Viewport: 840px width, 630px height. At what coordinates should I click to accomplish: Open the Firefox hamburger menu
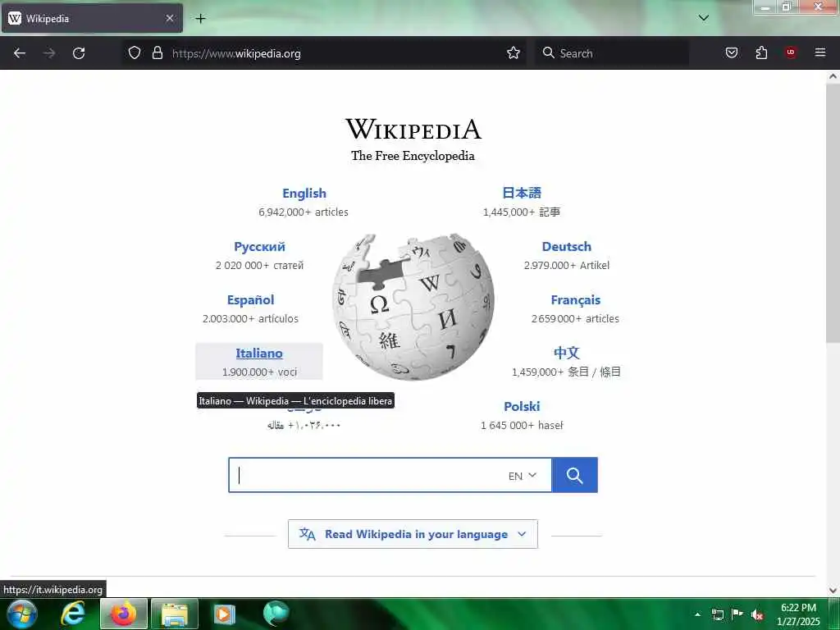pyautogui.click(x=820, y=52)
